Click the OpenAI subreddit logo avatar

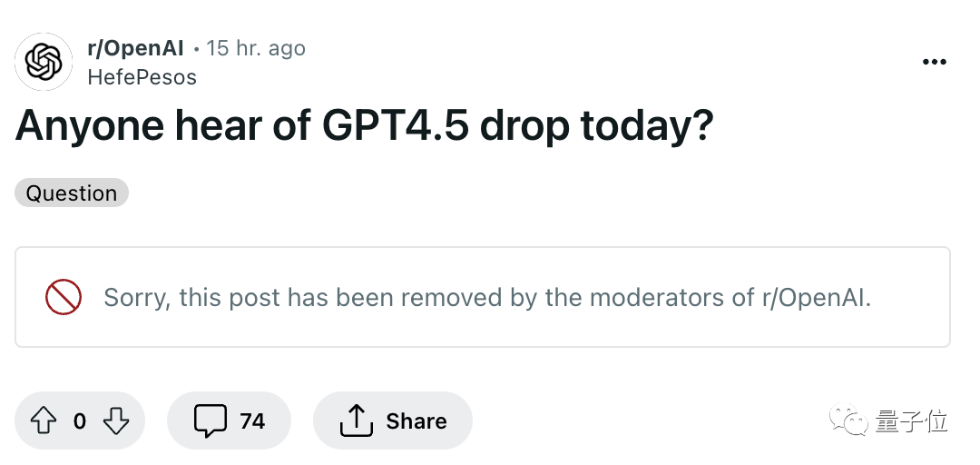tap(44, 62)
